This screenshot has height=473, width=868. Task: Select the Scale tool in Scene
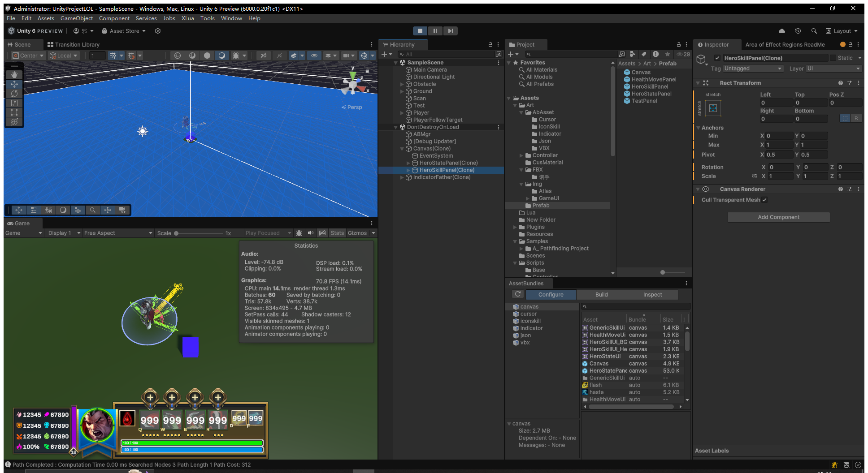[14, 103]
